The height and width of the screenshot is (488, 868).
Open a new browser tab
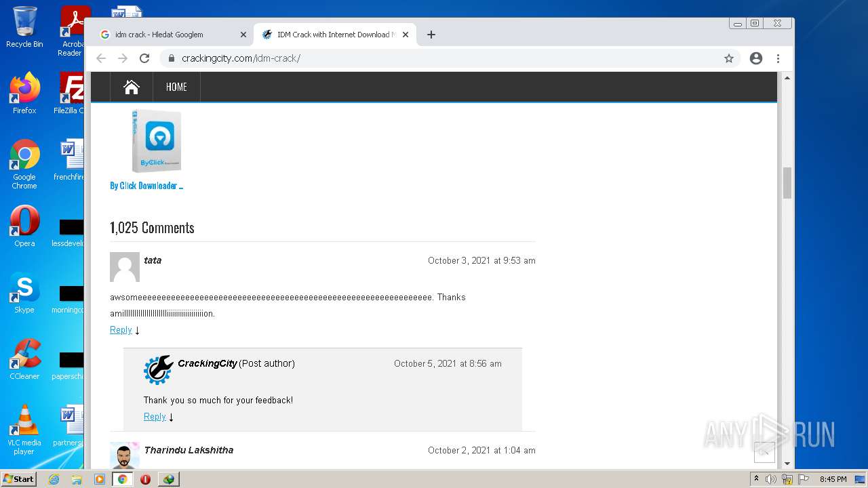point(431,35)
